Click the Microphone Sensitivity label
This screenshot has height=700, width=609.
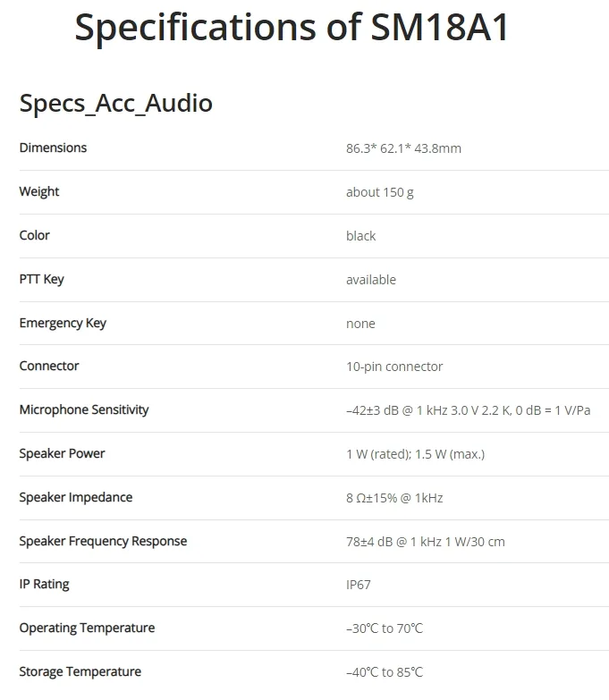pyautogui.click(x=84, y=409)
